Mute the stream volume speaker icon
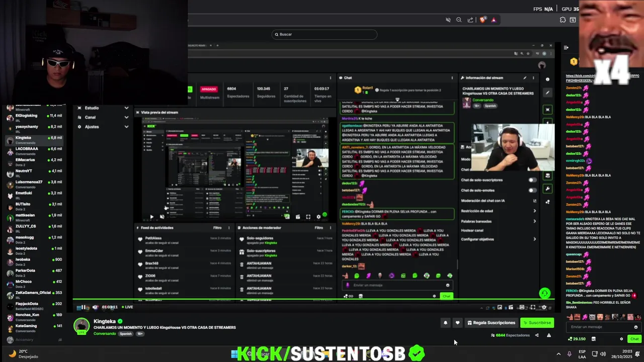 (95, 307)
